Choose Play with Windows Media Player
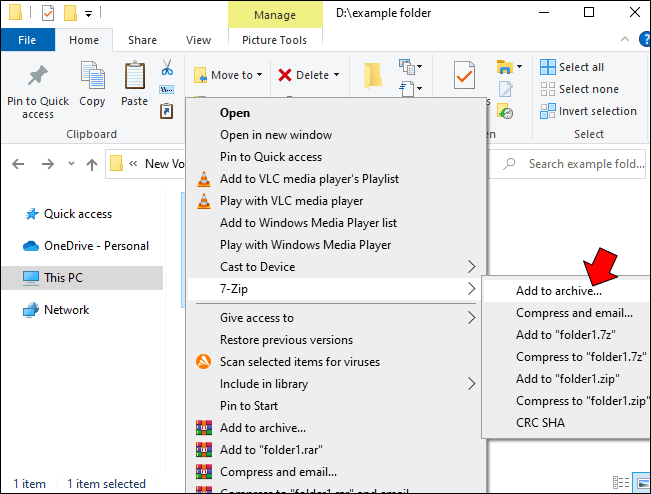 coord(336,245)
